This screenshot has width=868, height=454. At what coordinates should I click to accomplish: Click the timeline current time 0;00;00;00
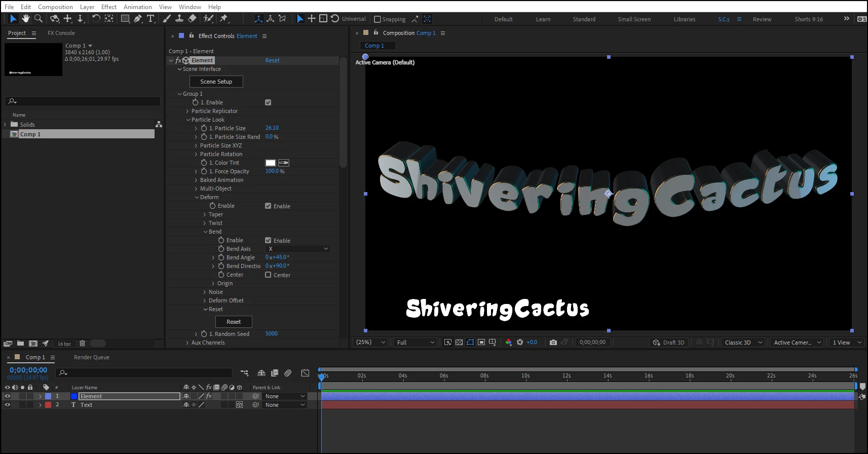(x=28, y=370)
